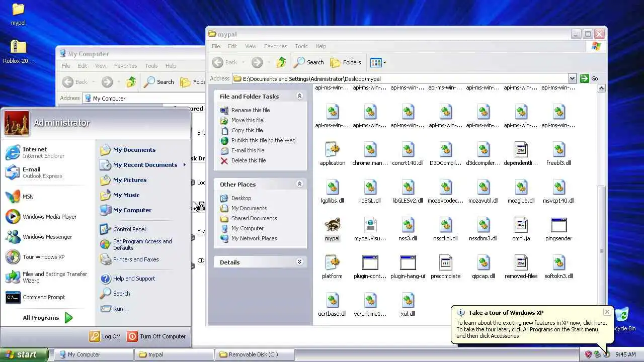Expand My Recent Documents submenu arrow
Viewport: 644px width, 362px height.
click(184, 165)
